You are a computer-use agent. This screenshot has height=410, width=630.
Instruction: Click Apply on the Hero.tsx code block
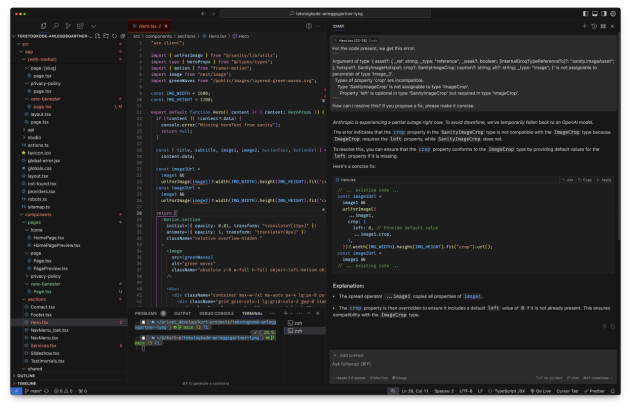(604, 180)
